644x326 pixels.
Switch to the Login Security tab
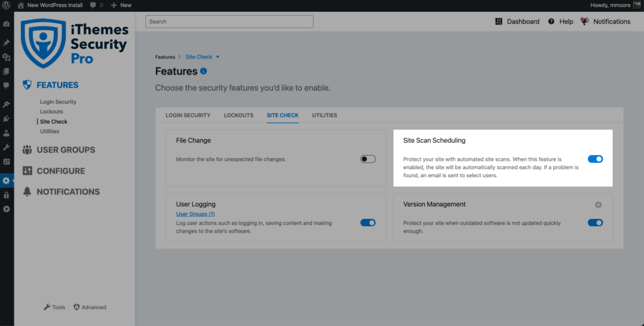point(187,116)
